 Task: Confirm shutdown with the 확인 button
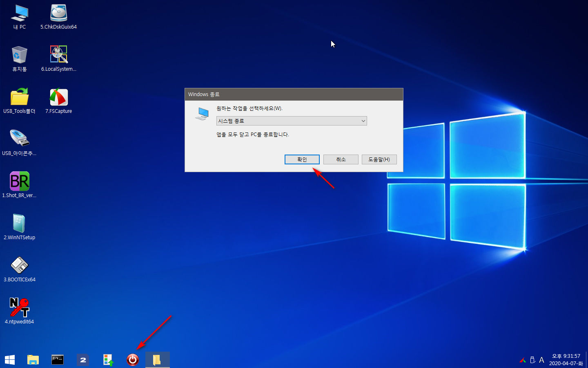(x=302, y=159)
